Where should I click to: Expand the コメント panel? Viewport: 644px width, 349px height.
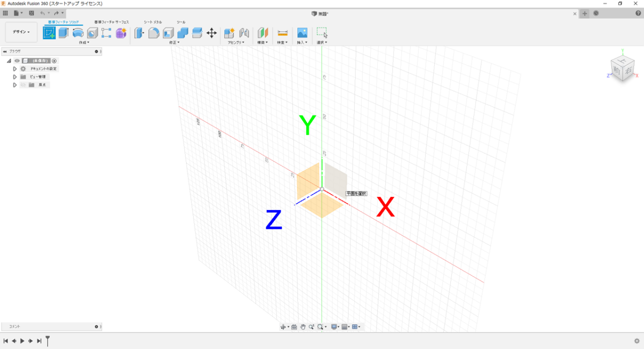click(x=97, y=326)
